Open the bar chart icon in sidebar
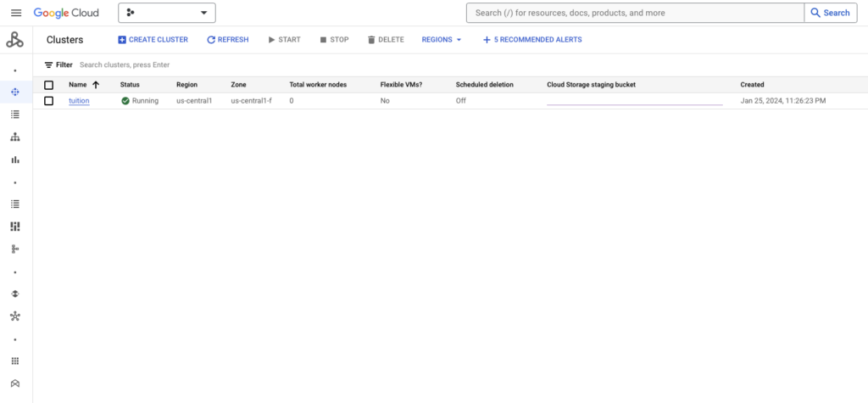This screenshot has height=403, width=868. coord(15,160)
